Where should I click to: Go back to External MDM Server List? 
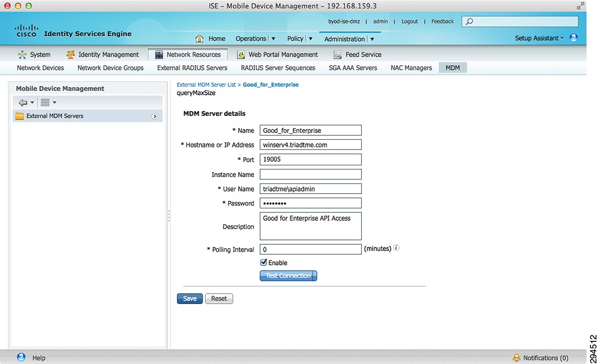click(206, 84)
